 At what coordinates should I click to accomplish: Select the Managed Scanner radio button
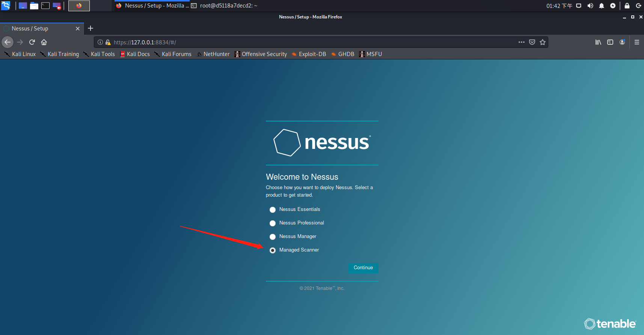click(273, 250)
